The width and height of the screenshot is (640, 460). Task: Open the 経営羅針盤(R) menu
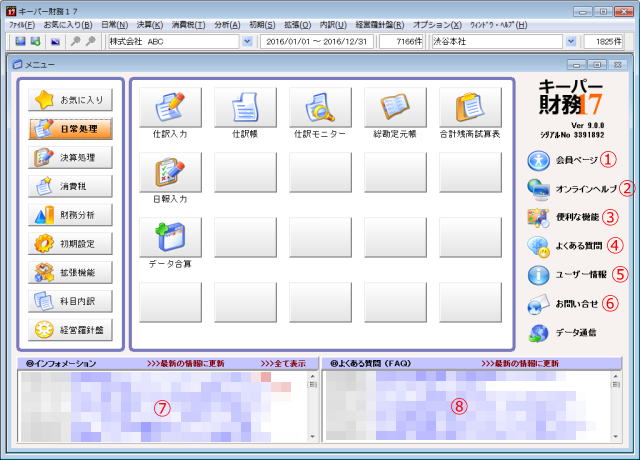tap(380, 25)
